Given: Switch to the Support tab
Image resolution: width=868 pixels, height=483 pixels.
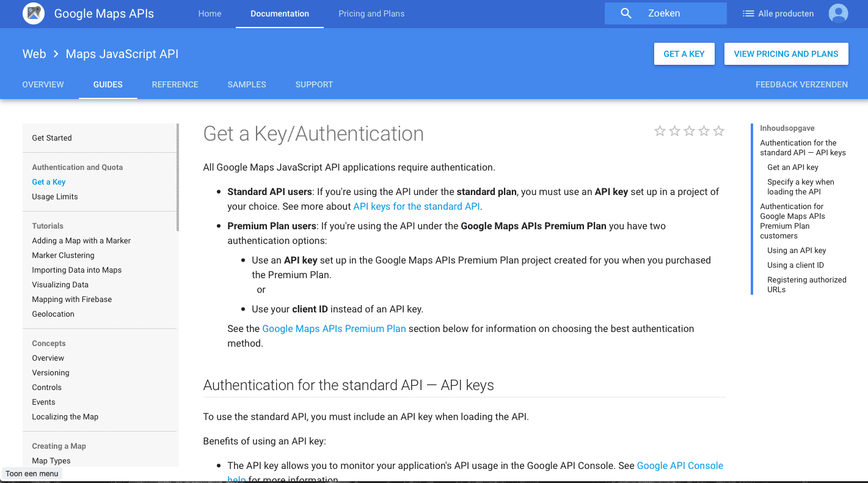Looking at the screenshot, I should point(314,84).
